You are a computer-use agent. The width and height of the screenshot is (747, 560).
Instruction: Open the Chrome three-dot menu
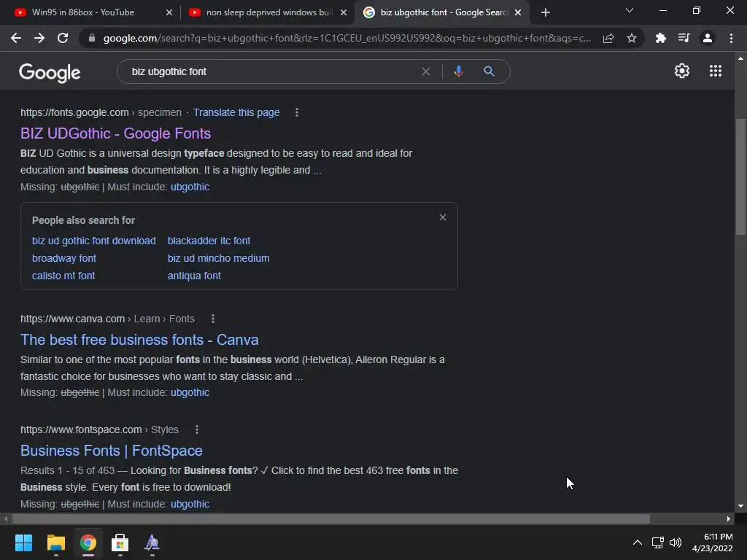pyautogui.click(x=731, y=38)
